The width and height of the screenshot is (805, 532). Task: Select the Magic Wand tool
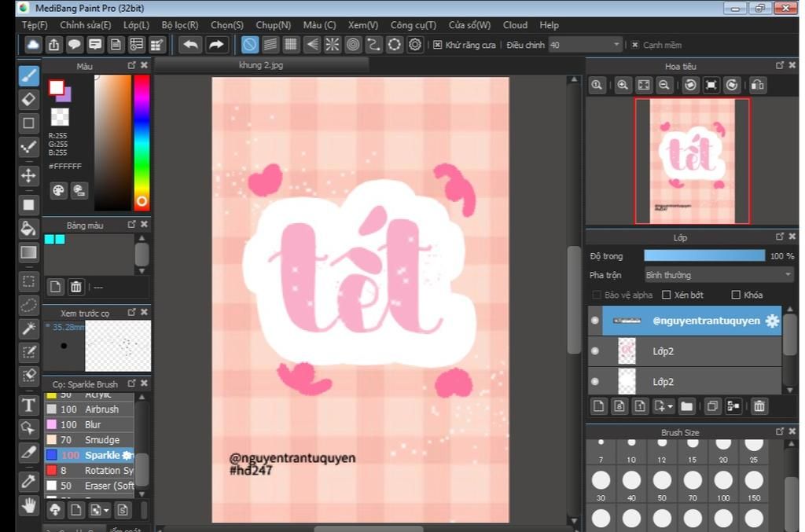(29, 328)
